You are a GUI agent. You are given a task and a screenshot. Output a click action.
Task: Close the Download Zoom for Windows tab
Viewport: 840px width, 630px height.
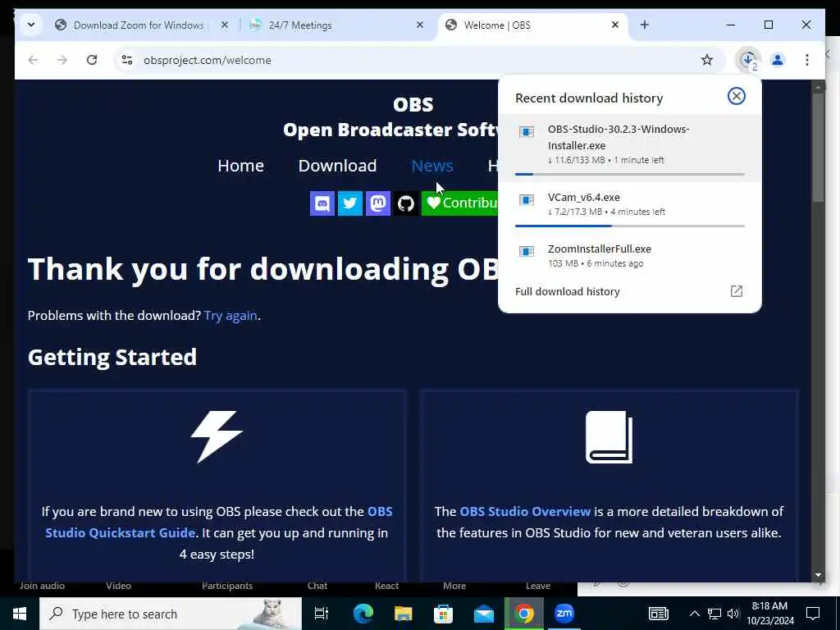click(x=225, y=25)
